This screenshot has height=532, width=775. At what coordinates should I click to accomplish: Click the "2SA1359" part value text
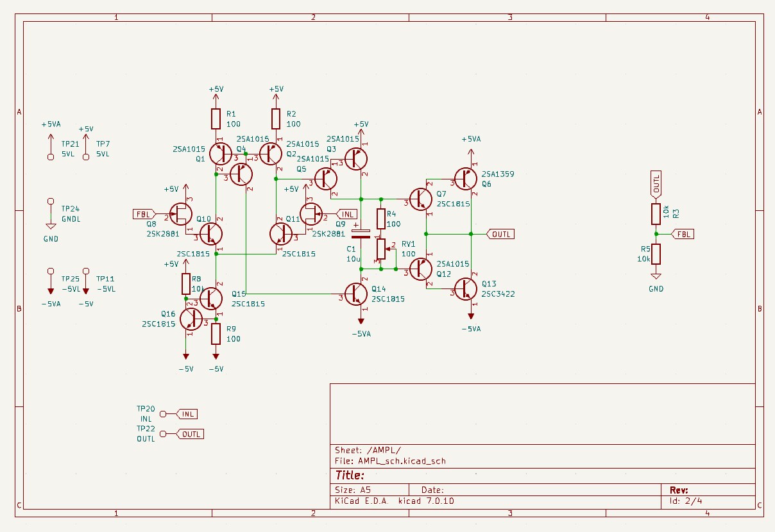[x=498, y=174]
